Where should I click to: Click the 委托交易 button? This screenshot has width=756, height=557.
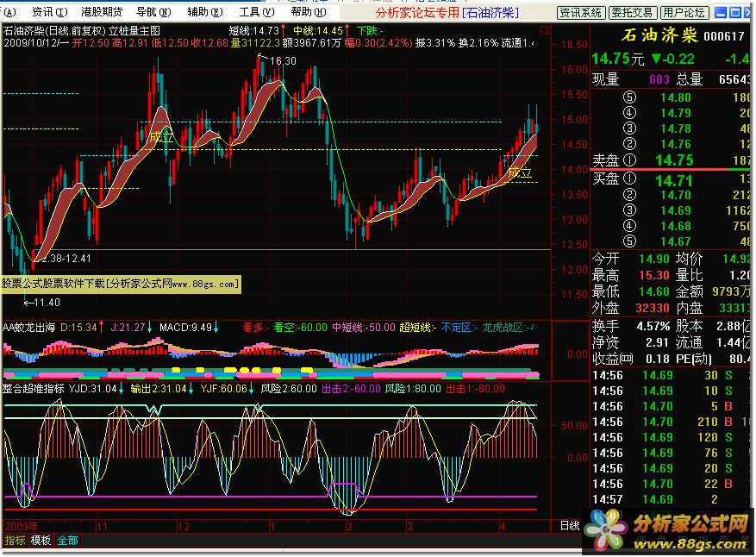tap(632, 13)
